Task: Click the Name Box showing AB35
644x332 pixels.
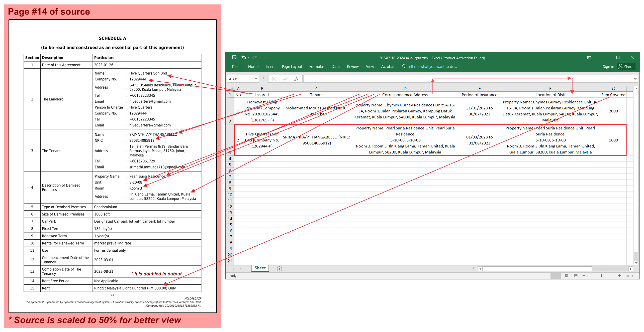Action: 241,79
